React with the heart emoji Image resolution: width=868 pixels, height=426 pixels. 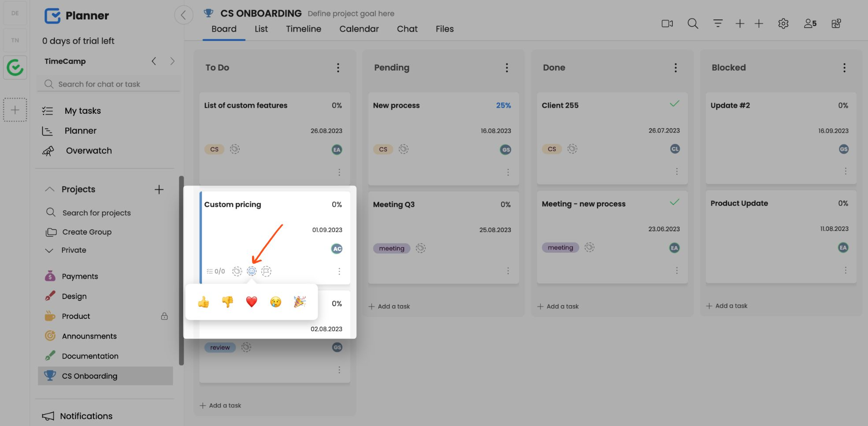(x=251, y=302)
